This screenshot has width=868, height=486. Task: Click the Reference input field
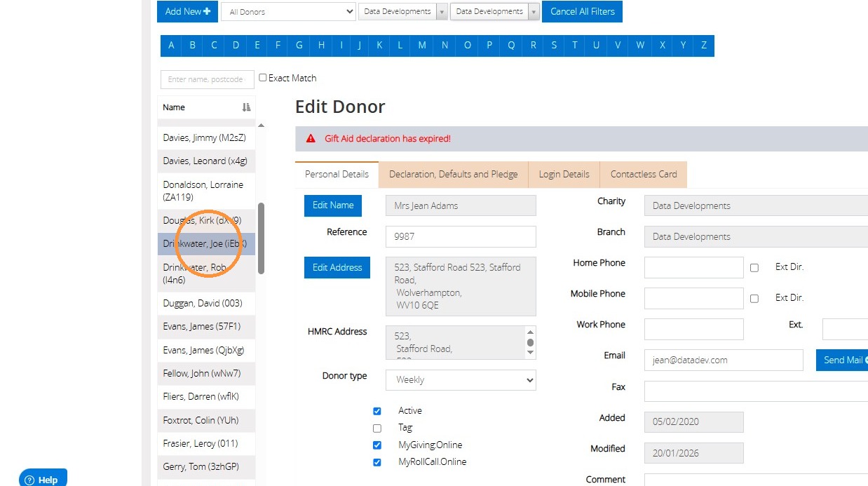[461, 236]
